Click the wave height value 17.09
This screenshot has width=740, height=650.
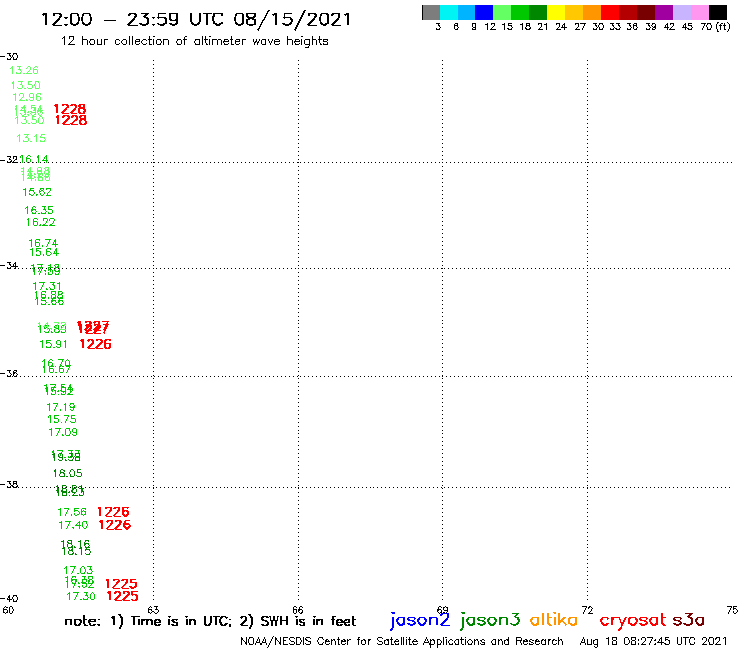point(63,432)
